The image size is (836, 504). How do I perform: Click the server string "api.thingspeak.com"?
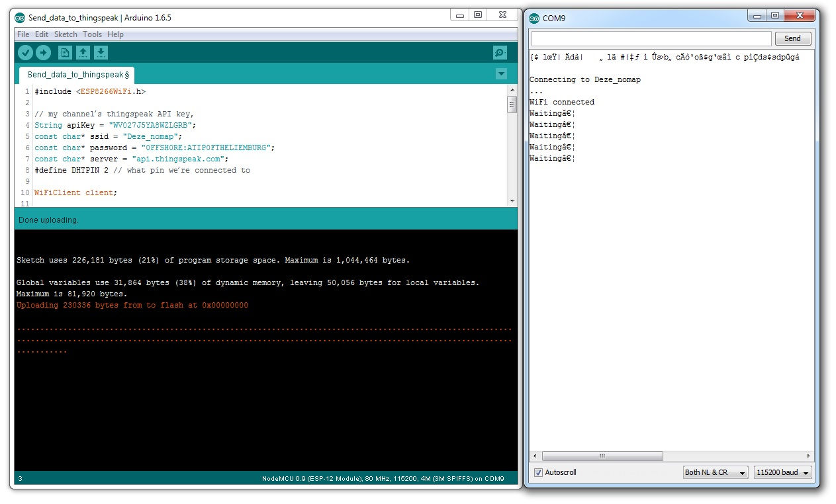coord(177,159)
